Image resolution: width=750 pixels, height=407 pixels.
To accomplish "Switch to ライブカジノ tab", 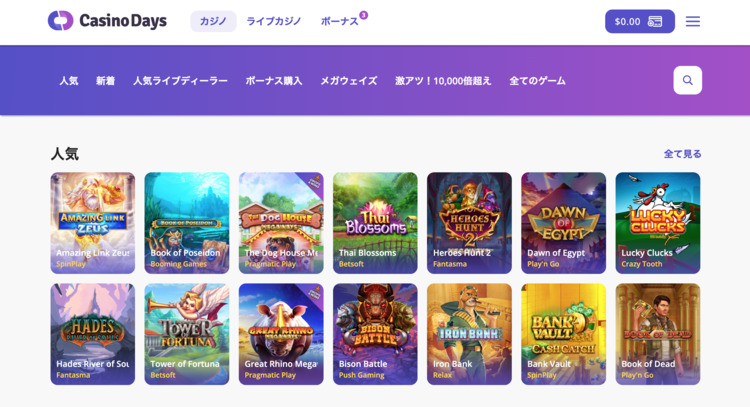I will tap(274, 22).
